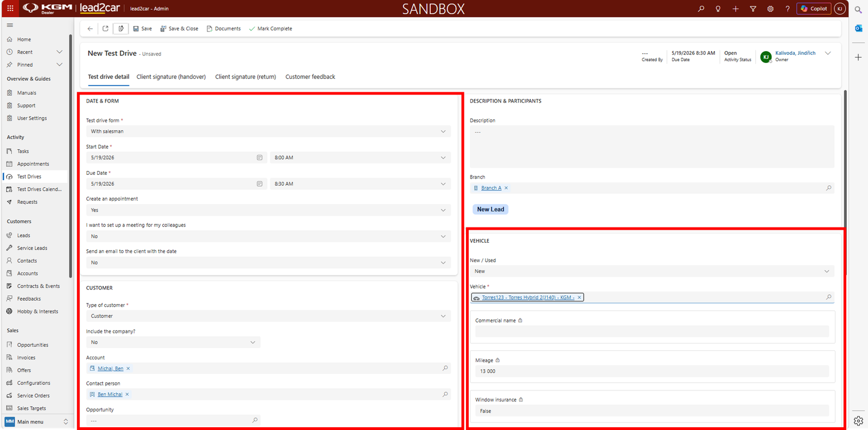Click the Save button
The image size is (868, 430).
(143, 29)
